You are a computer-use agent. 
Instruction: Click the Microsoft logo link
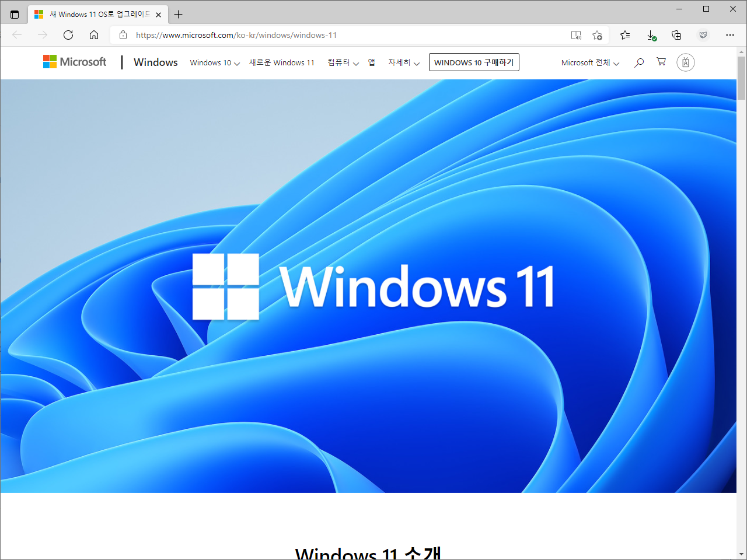pyautogui.click(x=75, y=62)
